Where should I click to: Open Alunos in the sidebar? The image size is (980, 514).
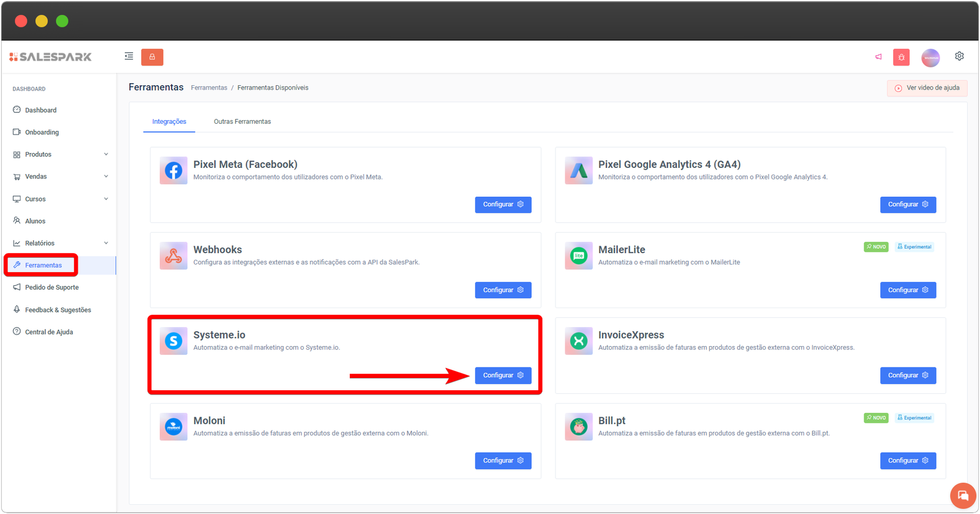pos(35,221)
